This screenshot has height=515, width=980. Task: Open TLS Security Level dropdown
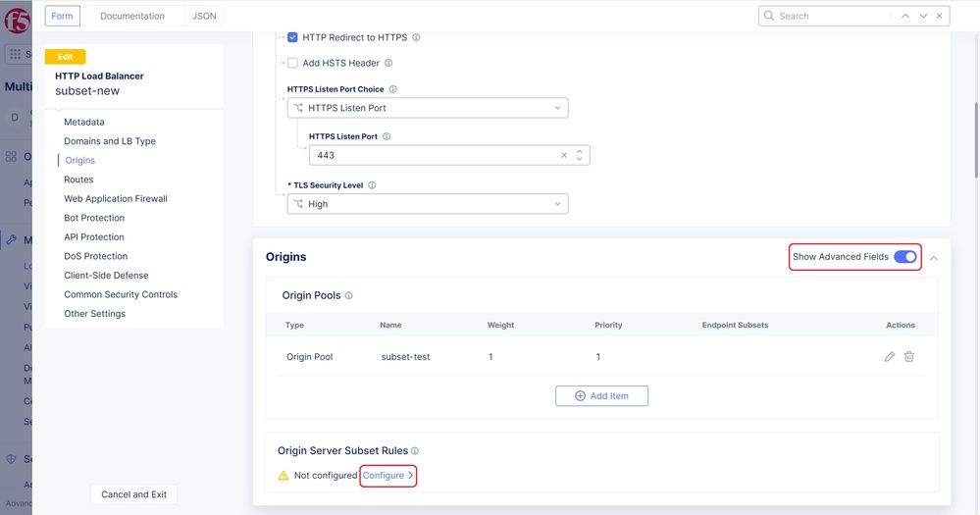[x=428, y=204]
